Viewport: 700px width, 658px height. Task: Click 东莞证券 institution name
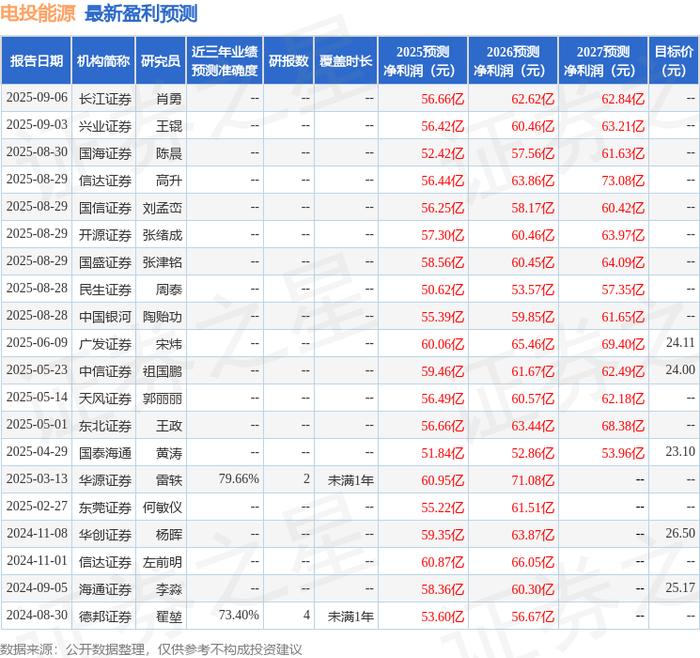click(x=105, y=507)
